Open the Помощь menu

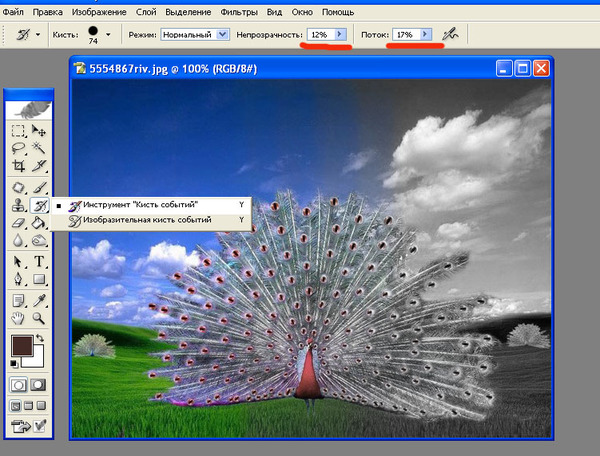point(338,12)
